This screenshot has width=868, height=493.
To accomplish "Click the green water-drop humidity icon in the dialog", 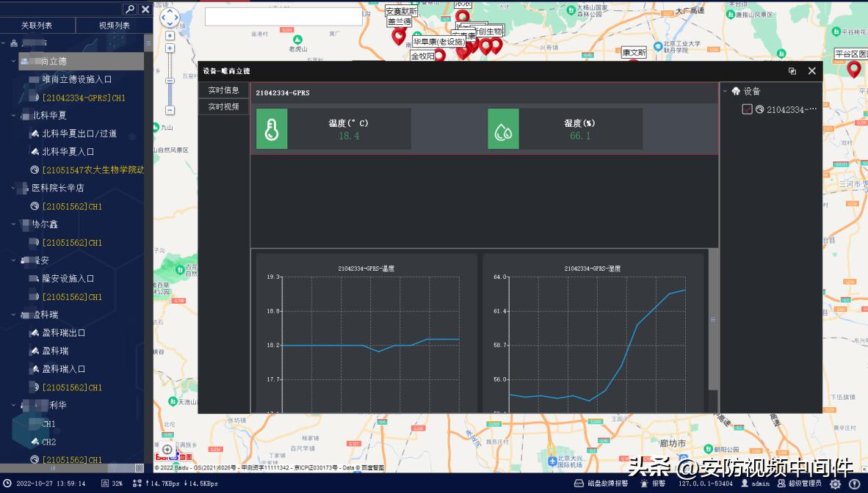I will (503, 128).
